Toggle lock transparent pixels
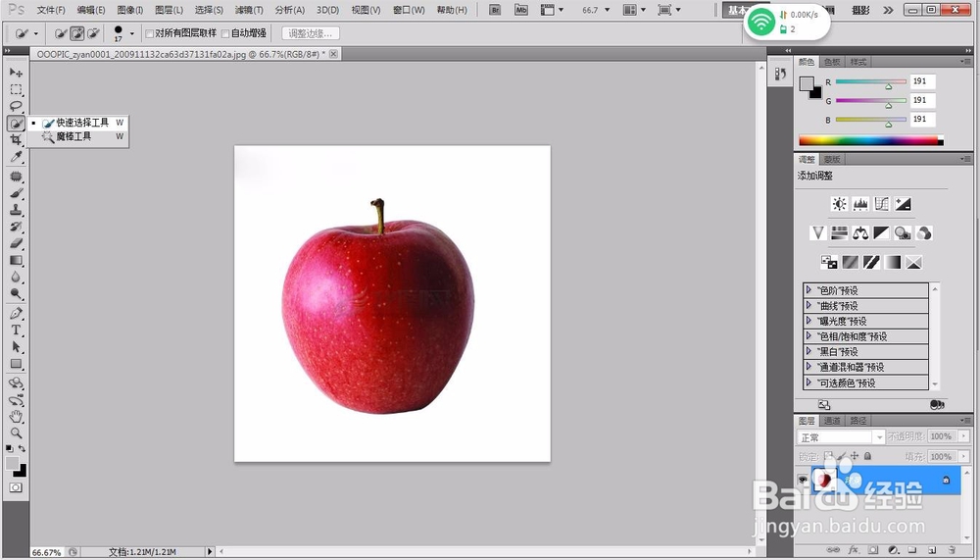This screenshot has height=560, width=980. coord(828,456)
